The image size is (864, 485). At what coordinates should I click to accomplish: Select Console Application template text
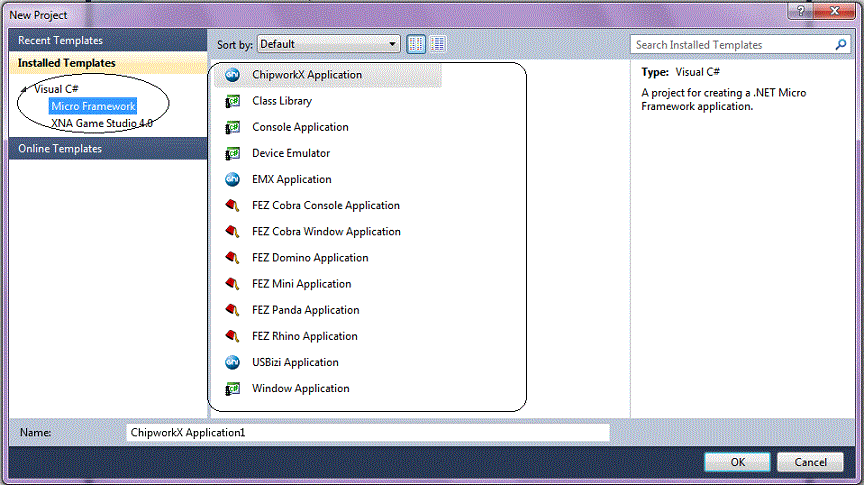(x=300, y=127)
